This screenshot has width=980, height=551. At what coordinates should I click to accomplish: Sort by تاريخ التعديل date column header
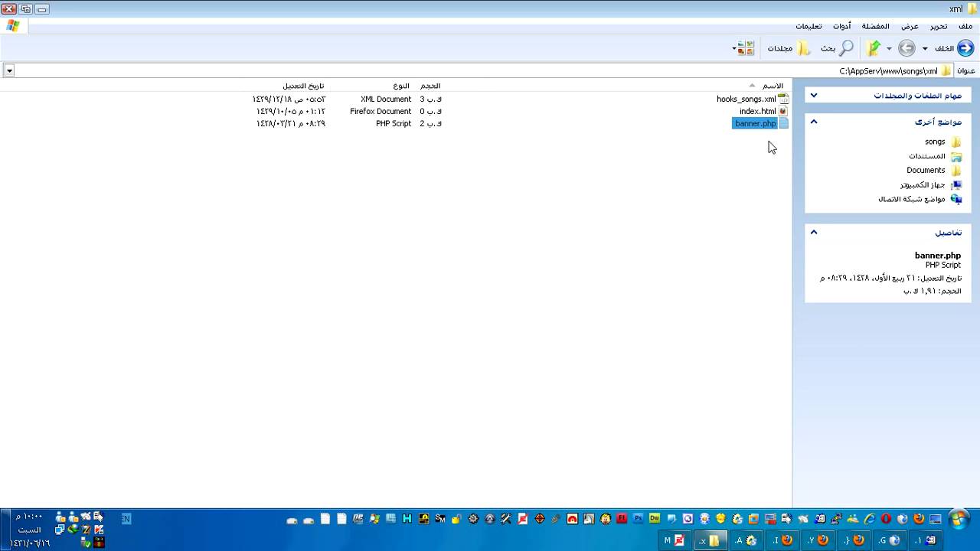pyautogui.click(x=303, y=86)
